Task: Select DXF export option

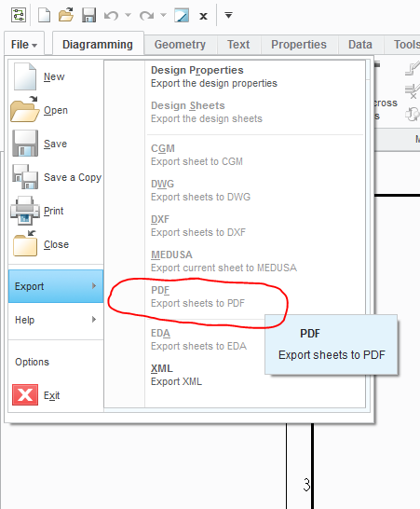Action: click(255, 226)
